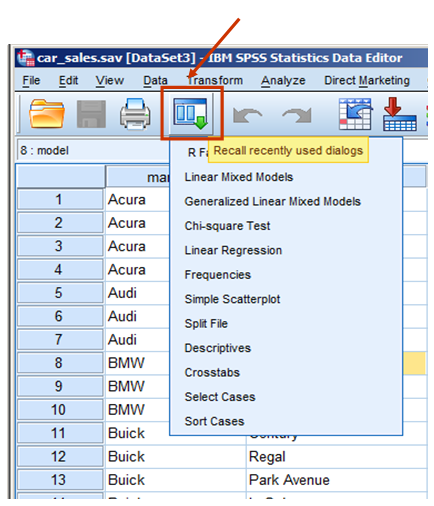
Task: Recall the Select Cases dialog
Action: coord(220,397)
